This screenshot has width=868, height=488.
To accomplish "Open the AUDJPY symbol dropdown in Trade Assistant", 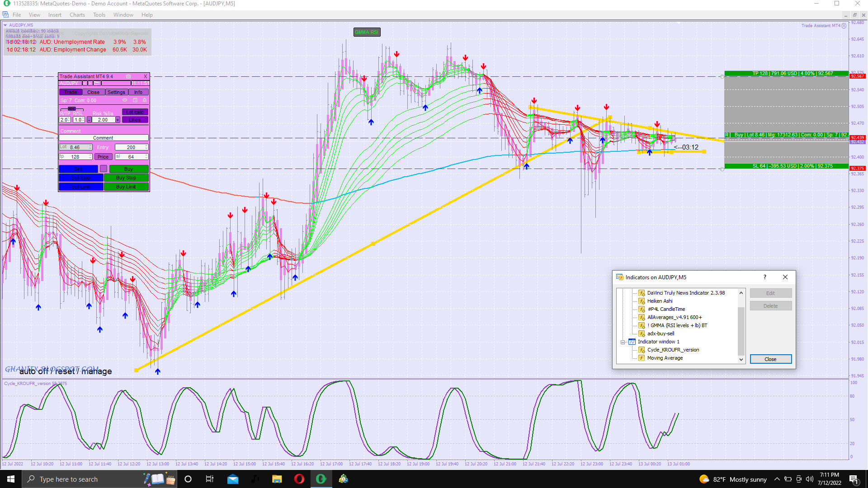I will coord(79,83).
